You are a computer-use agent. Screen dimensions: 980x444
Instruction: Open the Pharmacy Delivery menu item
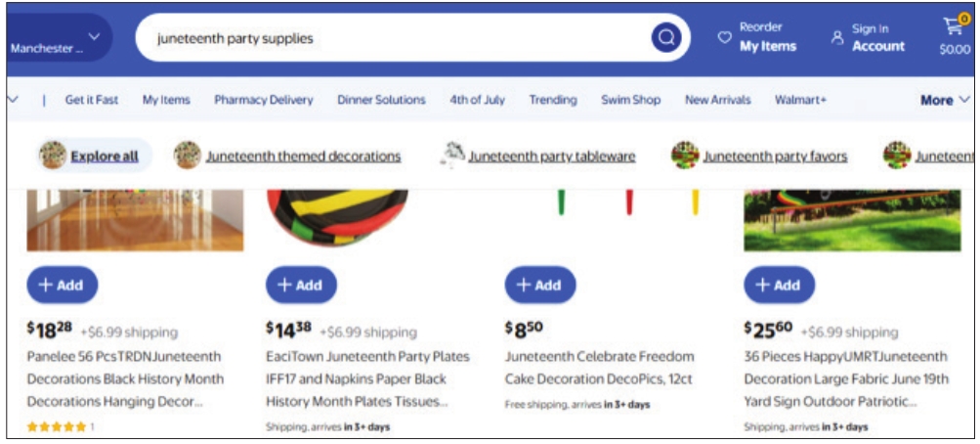pos(264,100)
